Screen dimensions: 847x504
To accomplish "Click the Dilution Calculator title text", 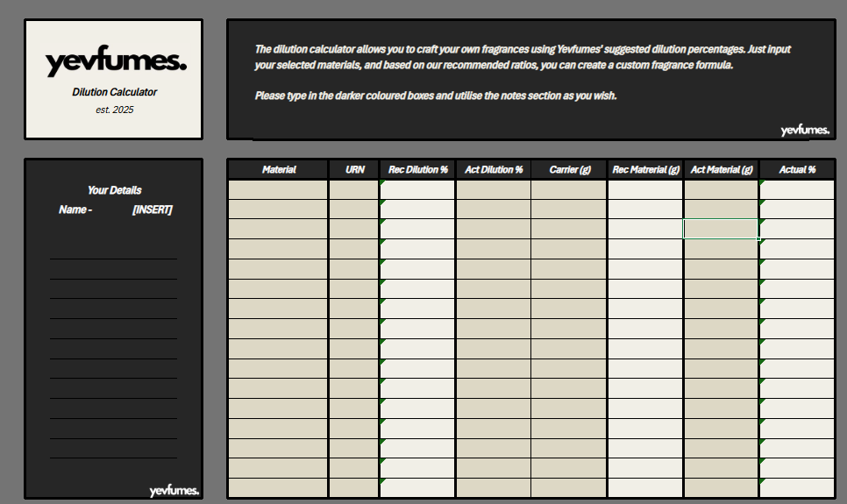I will click(x=115, y=92).
